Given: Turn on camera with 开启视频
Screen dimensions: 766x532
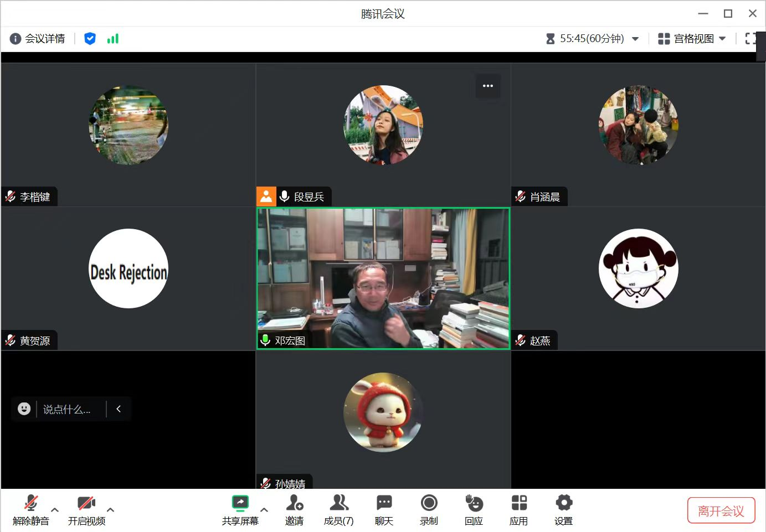Looking at the screenshot, I should tap(86, 510).
